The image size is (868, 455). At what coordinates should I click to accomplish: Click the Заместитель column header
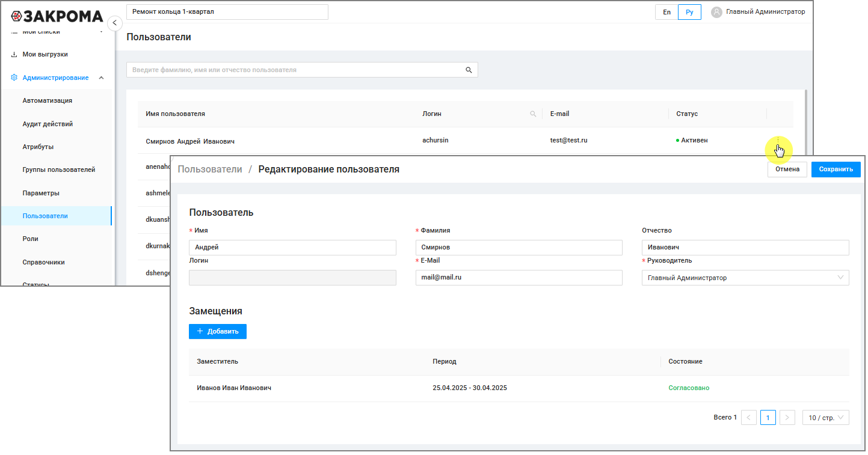[218, 362]
